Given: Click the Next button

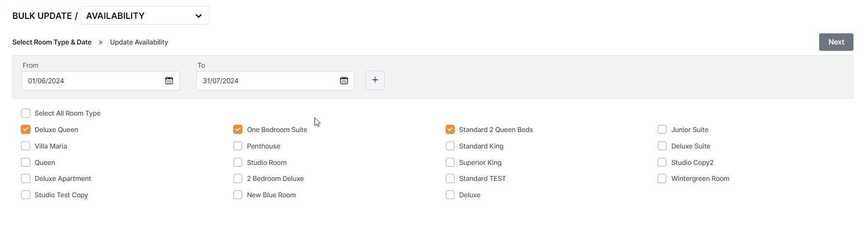Looking at the screenshot, I should (836, 42).
